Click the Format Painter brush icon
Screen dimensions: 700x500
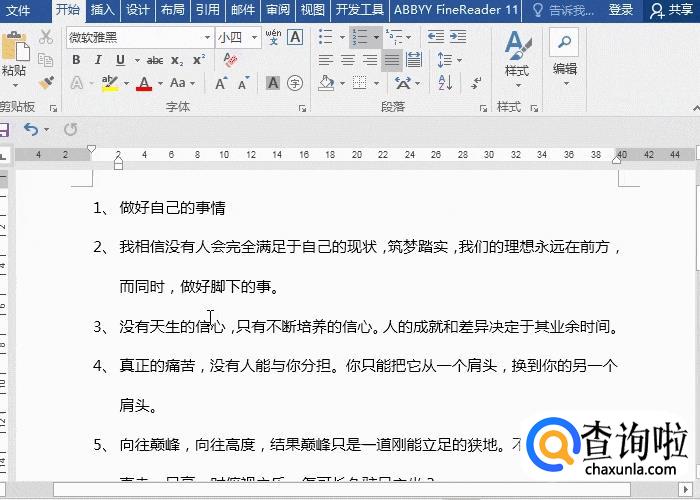[x=45, y=83]
